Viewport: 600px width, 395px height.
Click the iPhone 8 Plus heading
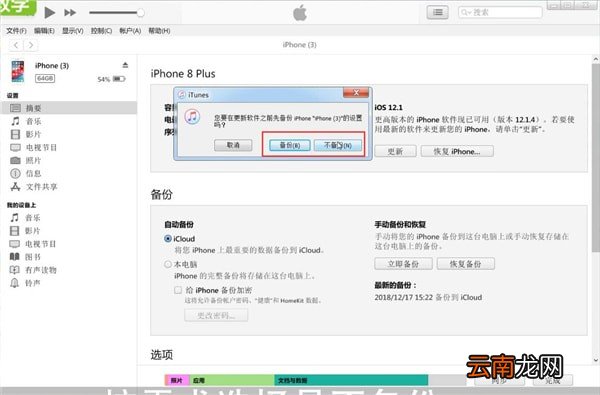(x=183, y=73)
